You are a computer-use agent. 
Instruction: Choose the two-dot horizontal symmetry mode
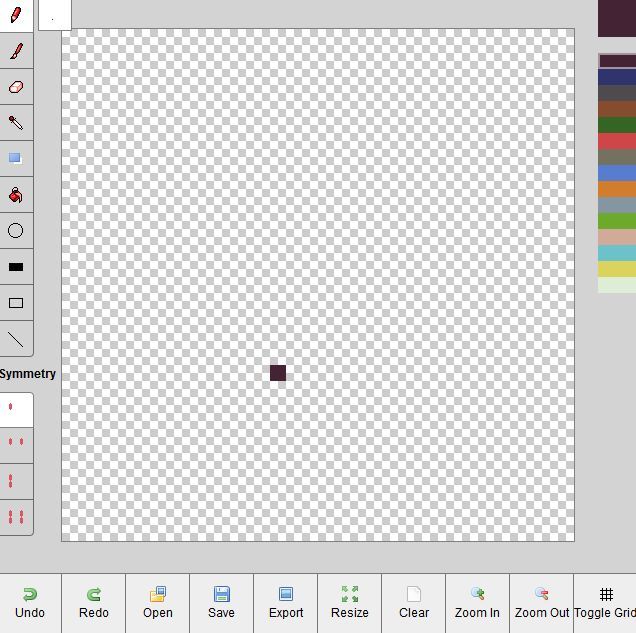16,445
